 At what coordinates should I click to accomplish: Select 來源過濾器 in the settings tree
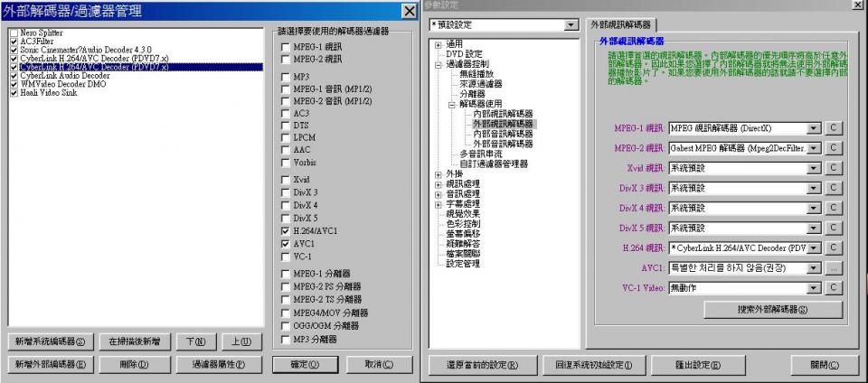480,84
